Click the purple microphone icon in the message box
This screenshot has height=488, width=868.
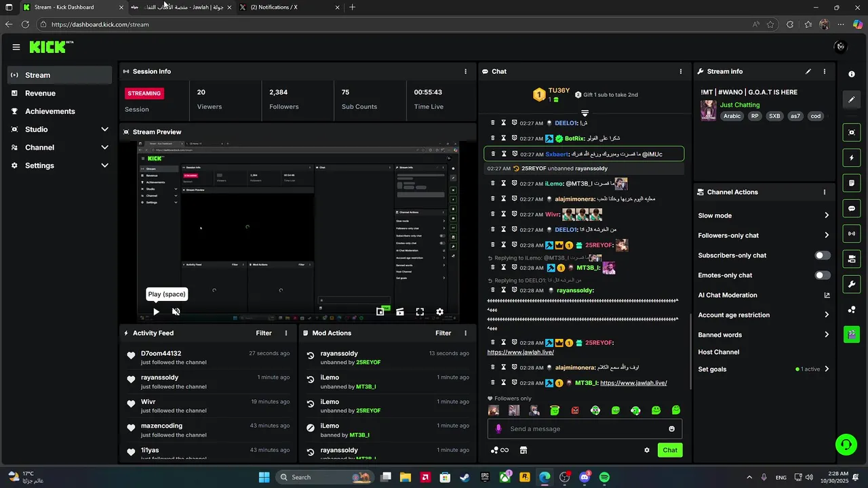point(498,428)
